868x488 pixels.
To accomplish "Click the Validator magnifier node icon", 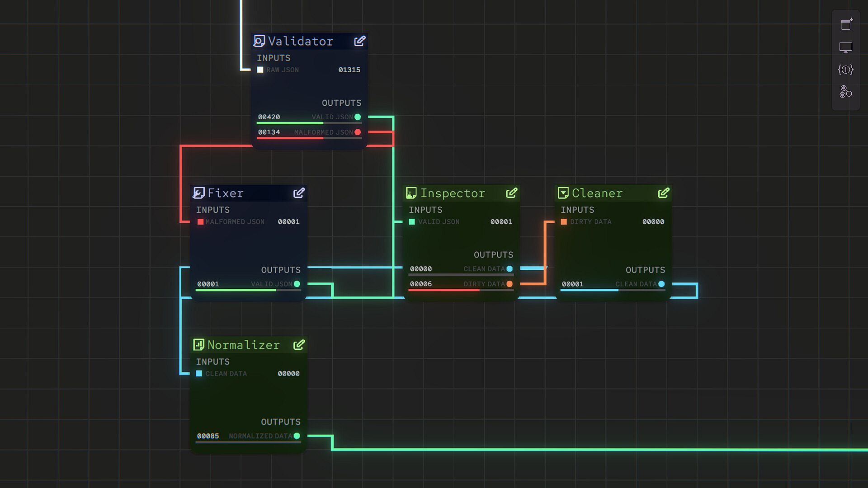I will pos(259,41).
